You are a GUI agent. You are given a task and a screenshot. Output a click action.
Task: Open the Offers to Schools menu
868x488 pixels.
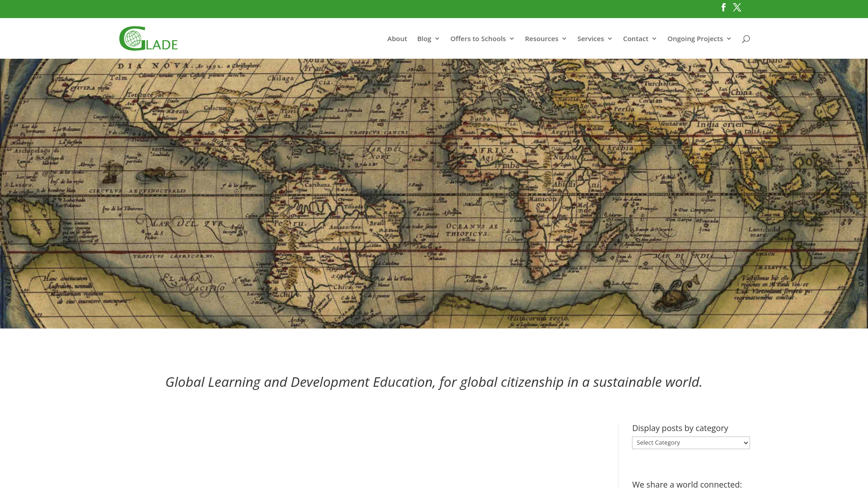(x=478, y=39)
